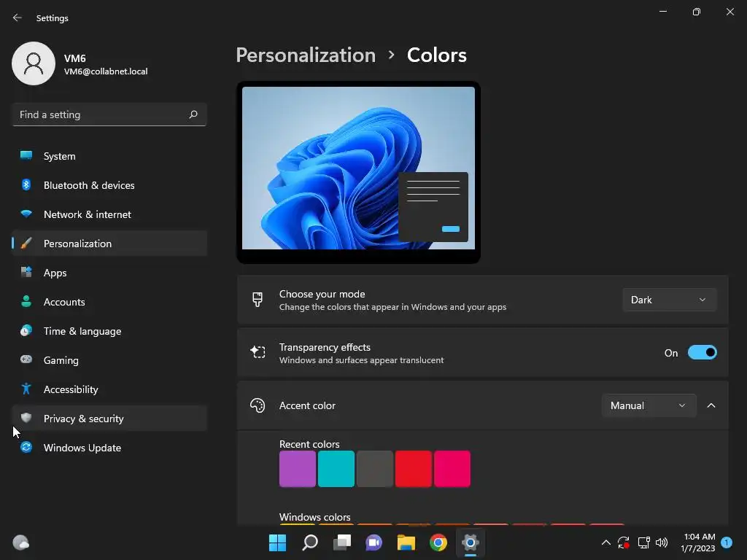Open the weather widget on taskbar
This screenshot has width=747, height=560.
(20, 542)
